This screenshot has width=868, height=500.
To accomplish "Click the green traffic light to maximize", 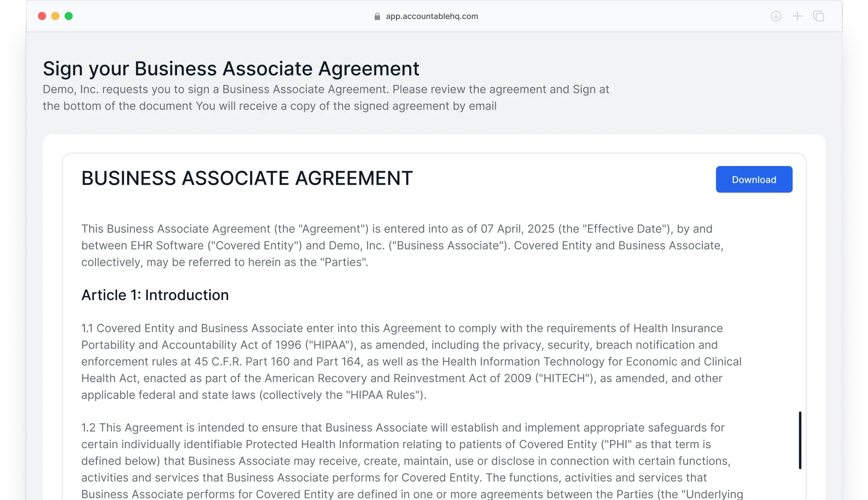I will (68, 16).
